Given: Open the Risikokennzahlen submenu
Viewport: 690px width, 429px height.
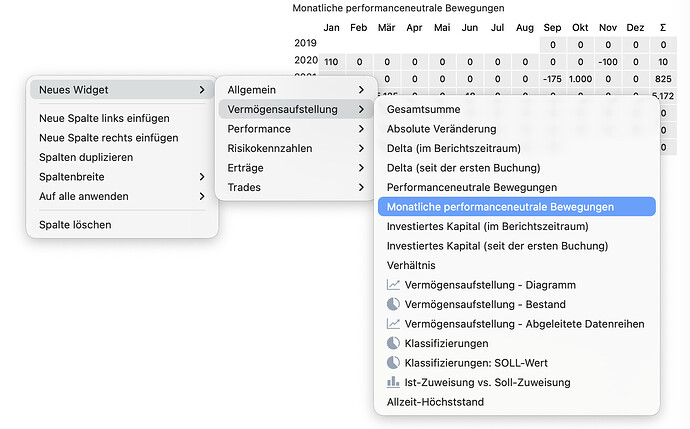Looking at the screenshot, I should click(x=295, y=148).
